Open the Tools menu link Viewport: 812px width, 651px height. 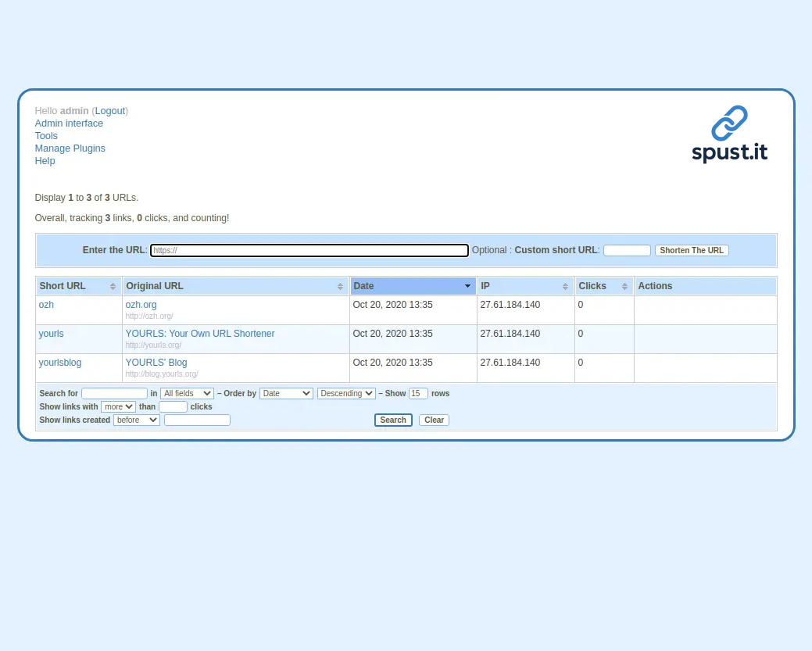46,136
